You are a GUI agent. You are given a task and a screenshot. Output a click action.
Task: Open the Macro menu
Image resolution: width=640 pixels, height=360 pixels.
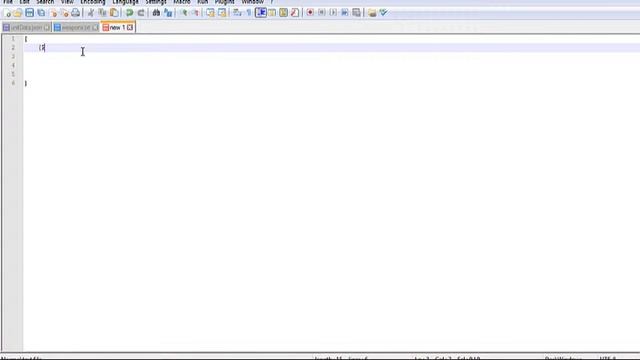pyautogui.click(x=182, y=2)
